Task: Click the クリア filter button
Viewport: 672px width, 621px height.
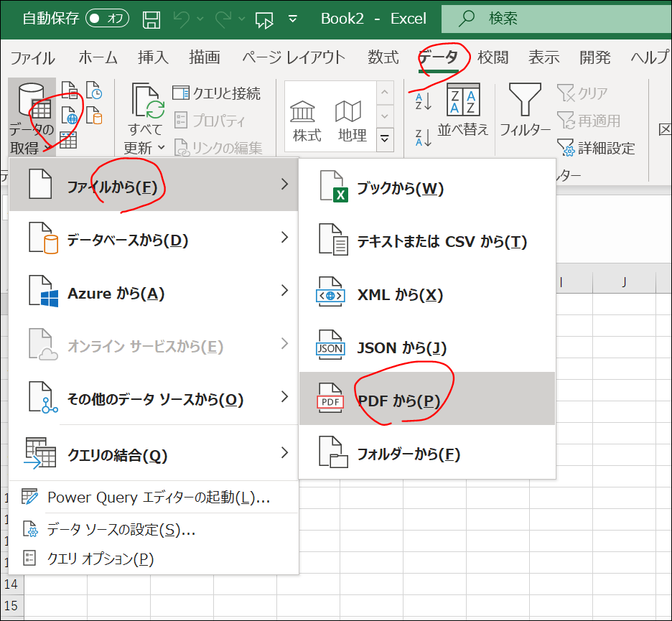Action: [x=582, y=93]
